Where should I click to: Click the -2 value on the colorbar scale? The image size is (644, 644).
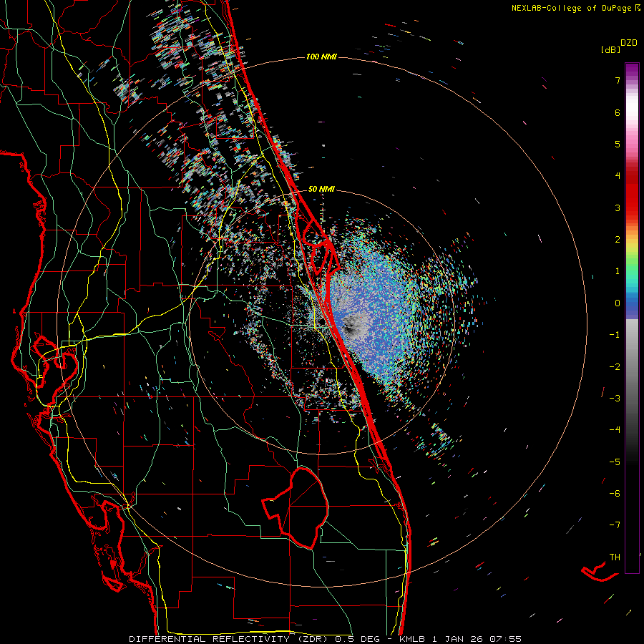pos(615,367)
